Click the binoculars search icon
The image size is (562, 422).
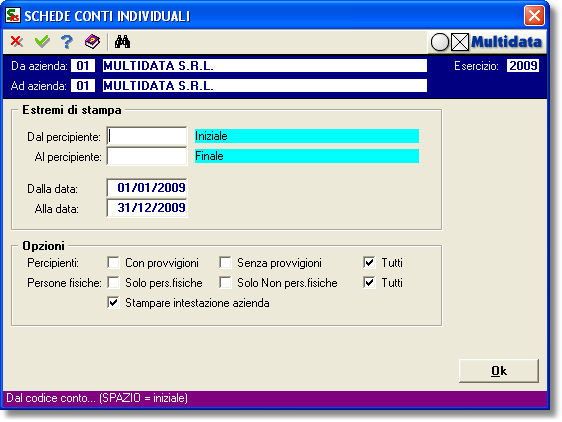[122, 42]
